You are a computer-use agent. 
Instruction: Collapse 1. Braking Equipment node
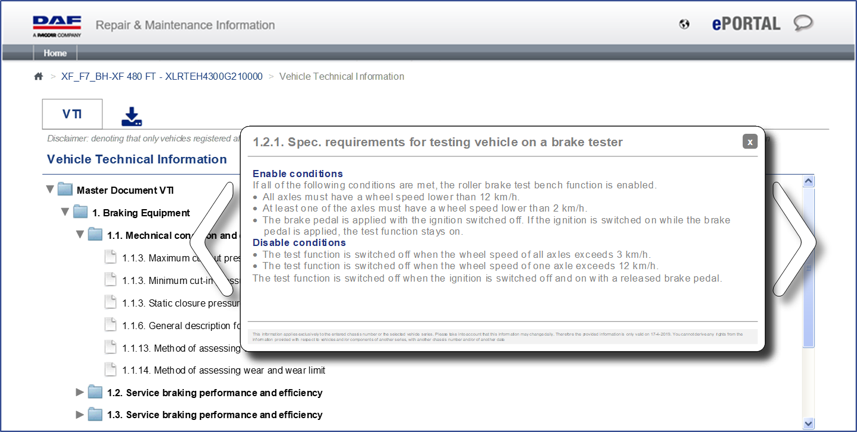point(65,212)
